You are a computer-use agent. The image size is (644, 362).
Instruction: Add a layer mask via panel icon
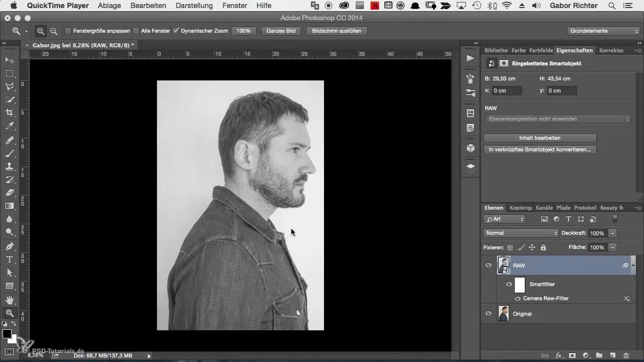tap(573, 355)
